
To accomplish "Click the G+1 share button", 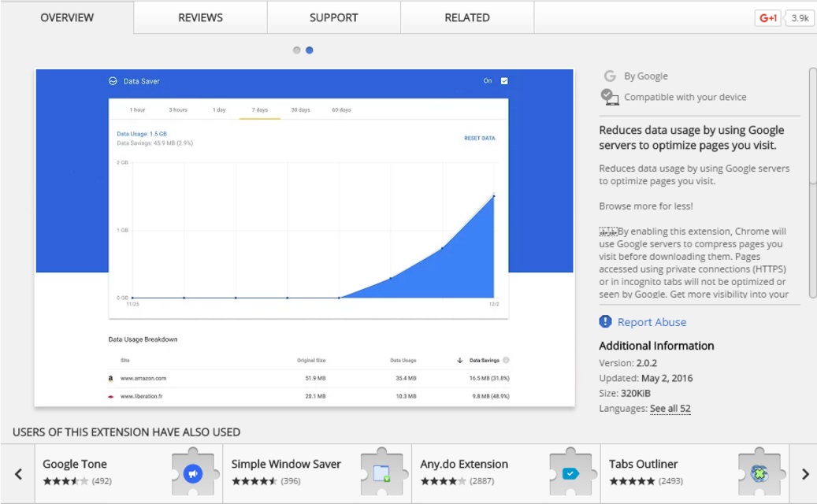I will [767, 17].
